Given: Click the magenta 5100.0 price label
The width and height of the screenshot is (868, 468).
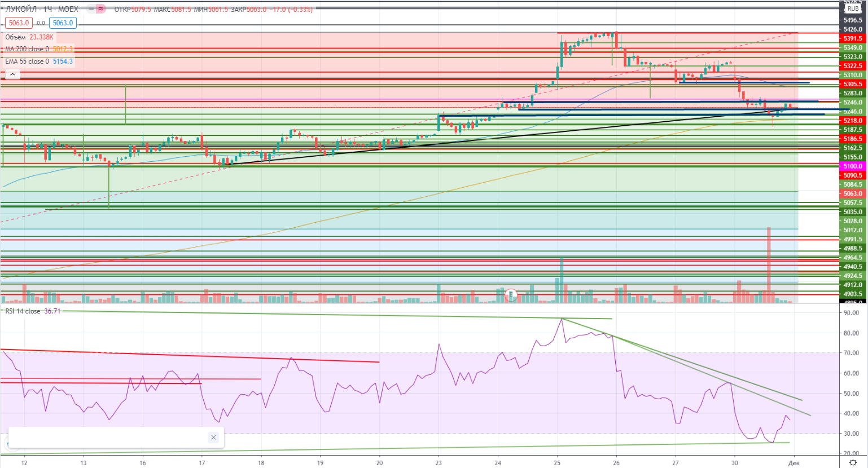Looking at the screenshot, I should (853, 166).
